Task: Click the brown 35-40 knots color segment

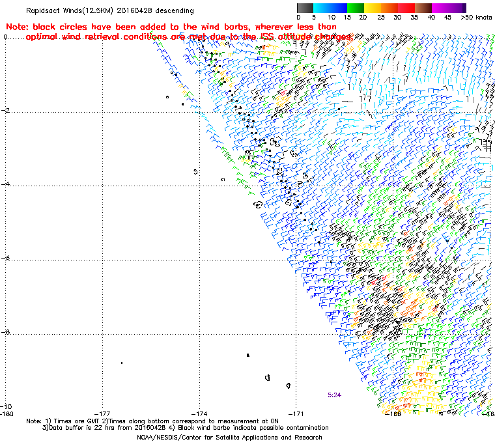Action: pos(423,8)
